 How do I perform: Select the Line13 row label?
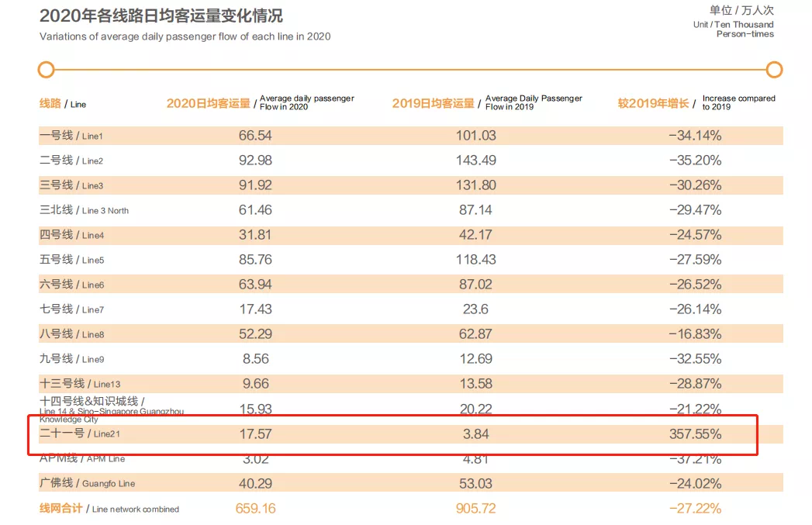point(80,384)
